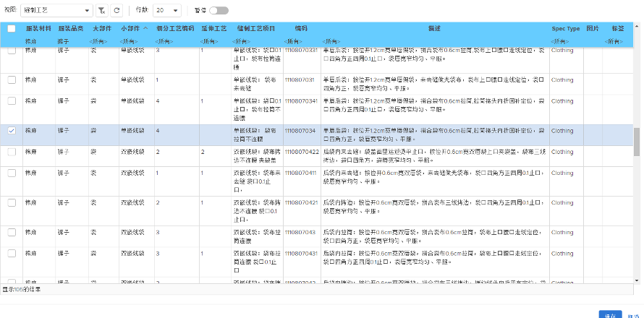This screenshot has width=644, height=318.
Task: Click Clothing link in first row
Action: click(x=562, y=51)
